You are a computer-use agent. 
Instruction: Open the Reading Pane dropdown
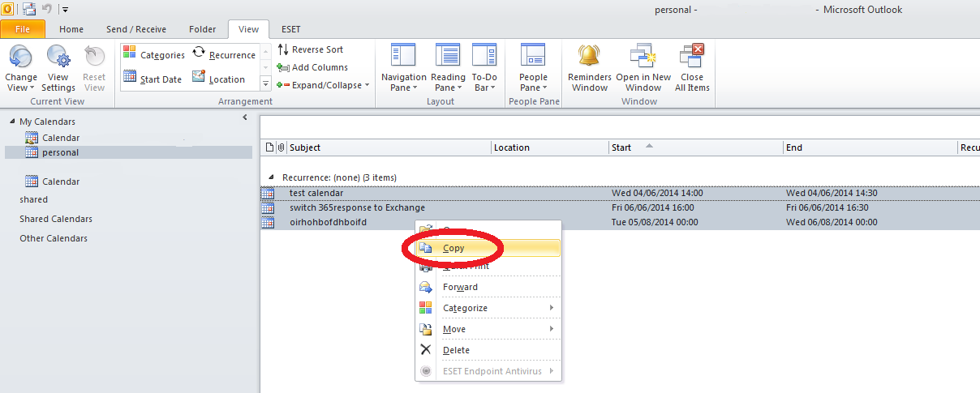click(449, 69)
